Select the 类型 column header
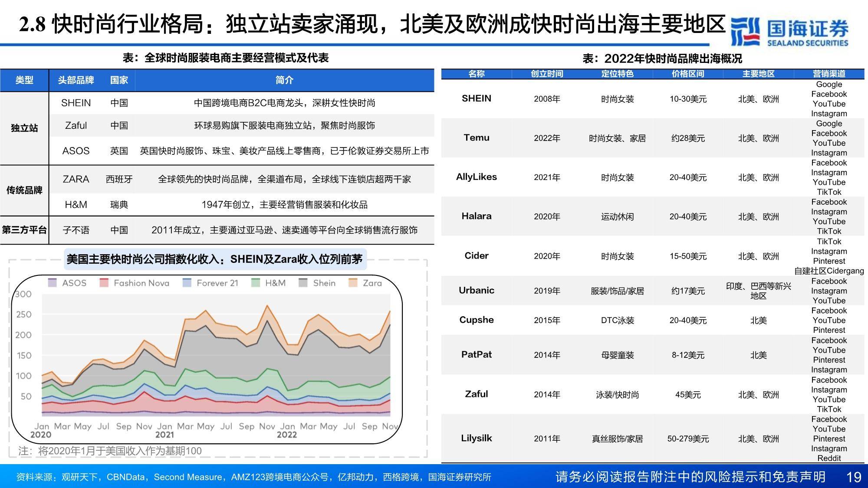The height and width of the screenshot is (488, 868). (x=24, y=80)
